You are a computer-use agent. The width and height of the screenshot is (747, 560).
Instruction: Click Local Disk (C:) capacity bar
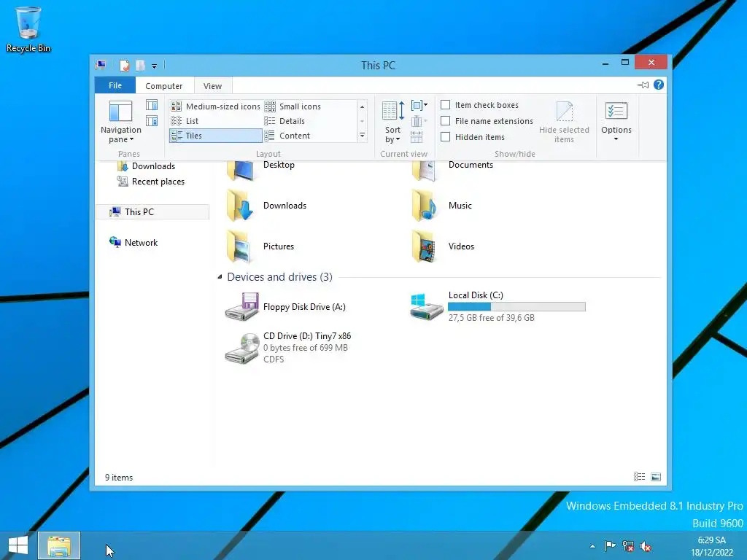(516, 307)
